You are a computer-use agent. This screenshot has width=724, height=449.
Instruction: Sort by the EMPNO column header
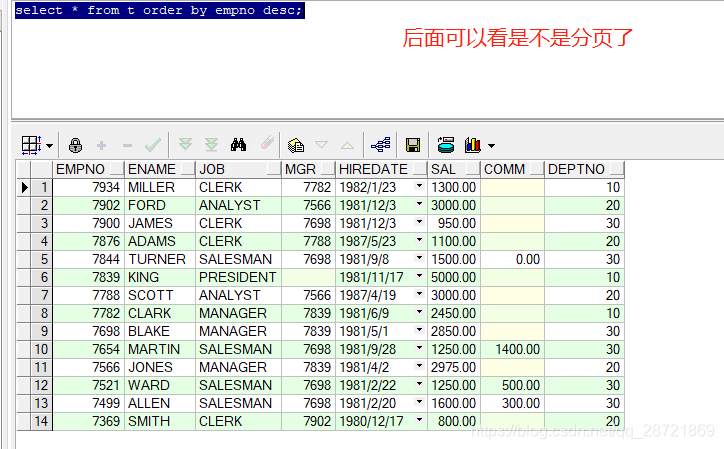(89, 169)
